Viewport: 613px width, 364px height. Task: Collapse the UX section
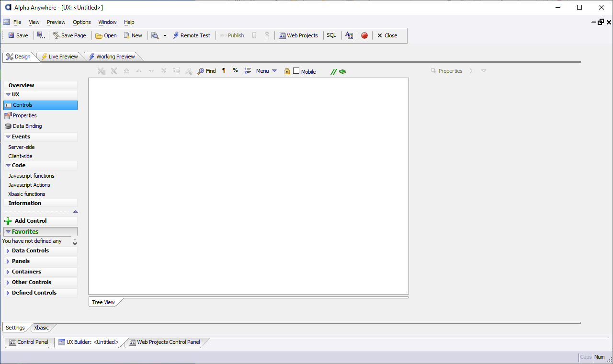click(x=8, y=95)
